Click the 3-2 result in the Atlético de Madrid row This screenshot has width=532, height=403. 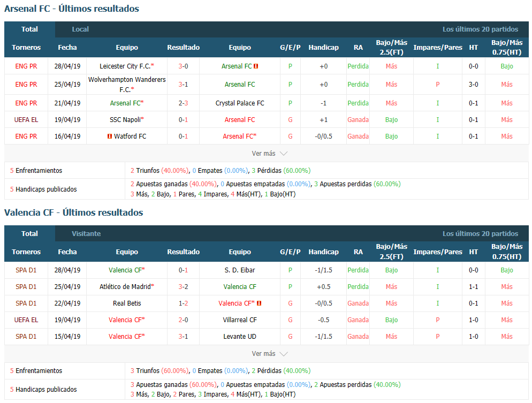coord(183,287)
